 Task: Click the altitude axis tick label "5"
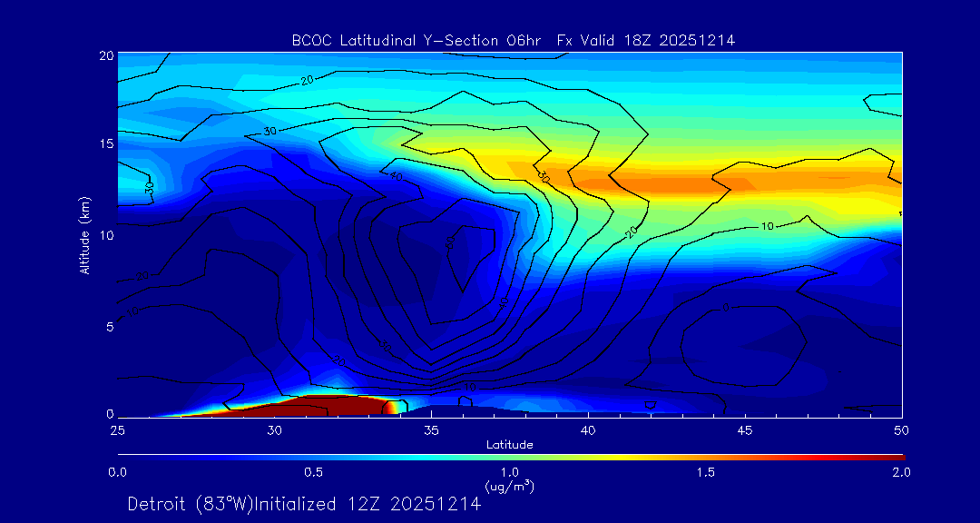coord(110,326)
